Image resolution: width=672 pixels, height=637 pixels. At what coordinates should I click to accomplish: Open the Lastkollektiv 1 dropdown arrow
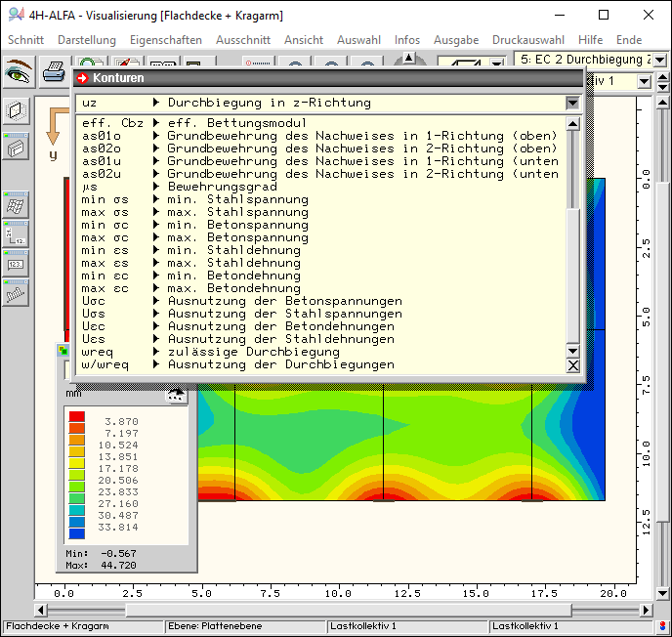tap(644, 81)
